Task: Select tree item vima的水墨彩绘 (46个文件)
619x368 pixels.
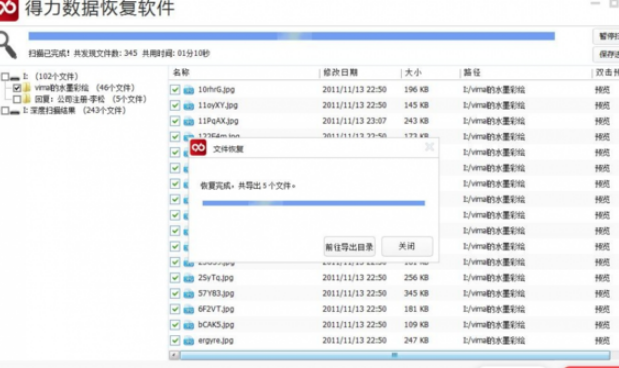Action: pyautogui.click(x=84, y=88)
